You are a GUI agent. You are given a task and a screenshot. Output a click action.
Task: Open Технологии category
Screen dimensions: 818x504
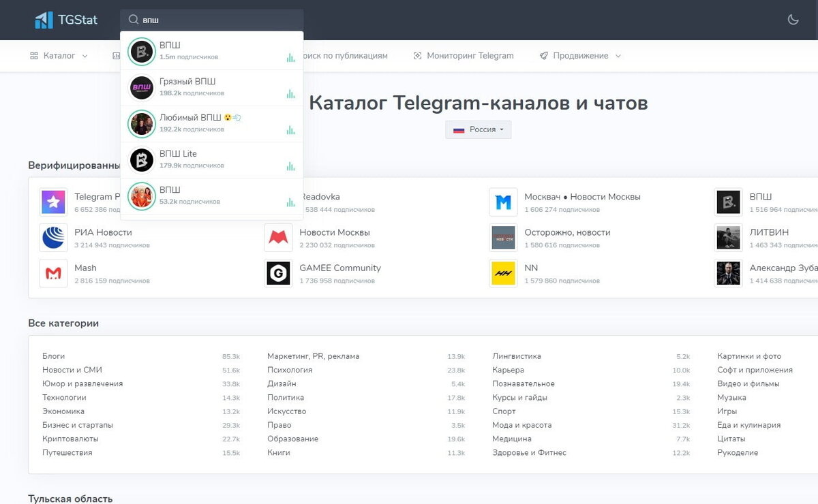pyautogui.click(x=64, y=397)
